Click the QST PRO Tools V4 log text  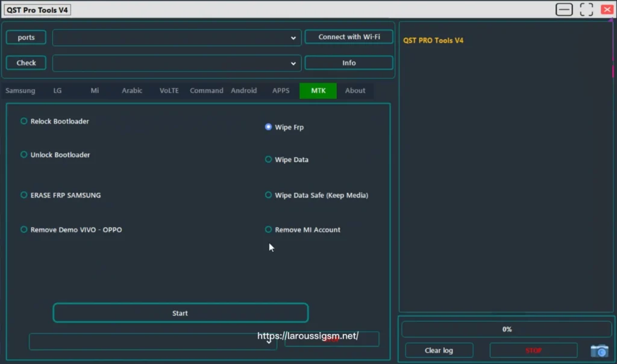(433, 40)
